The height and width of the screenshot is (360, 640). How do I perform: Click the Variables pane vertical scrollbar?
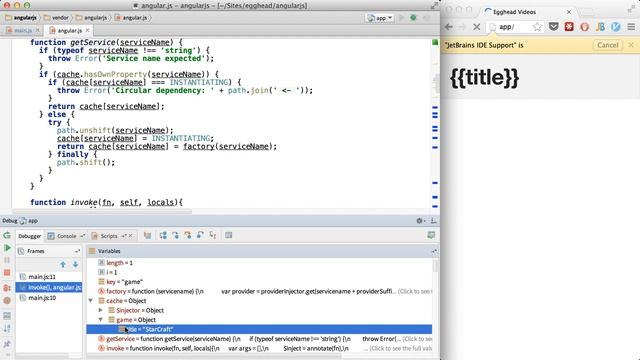tap(436, 266)
